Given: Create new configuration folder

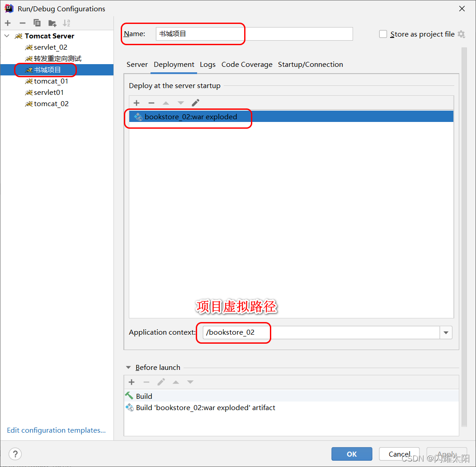Looking at the screenshot, I should [52, 23].
